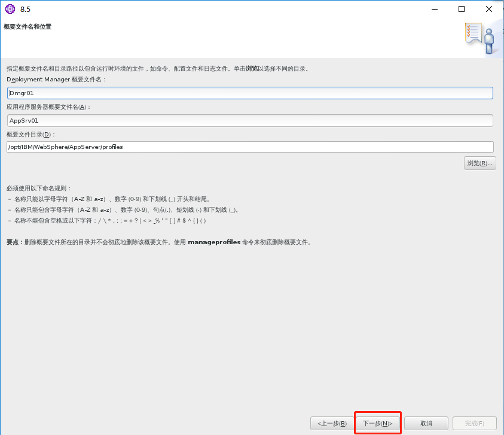Click the AppSrv01 application server profile field
The width and height of the screenshot is (504, 435).
point(250,121)
